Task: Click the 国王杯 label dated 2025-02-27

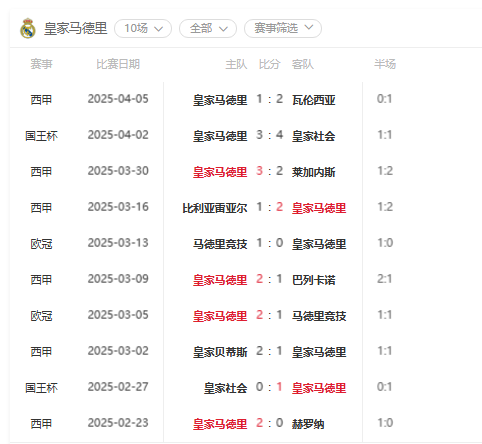Action: (x=41, y=388)
